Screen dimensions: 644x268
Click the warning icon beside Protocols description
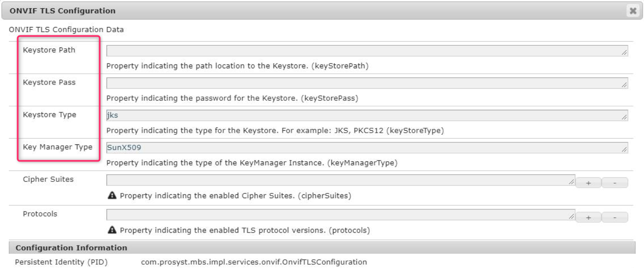(x=112, y=230)
